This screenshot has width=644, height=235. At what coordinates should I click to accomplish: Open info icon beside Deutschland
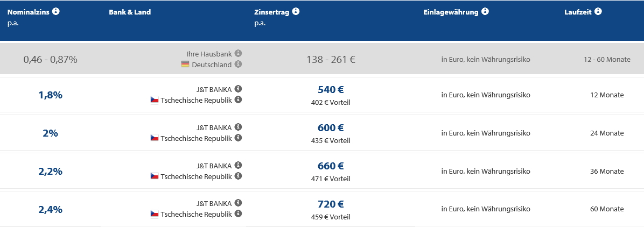238,65
